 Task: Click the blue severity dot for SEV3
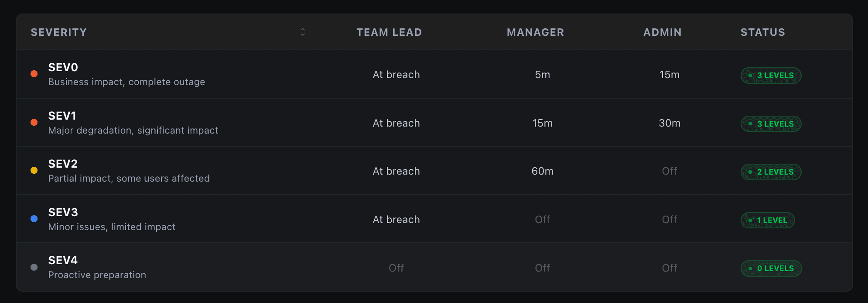[x=34, y=219]
